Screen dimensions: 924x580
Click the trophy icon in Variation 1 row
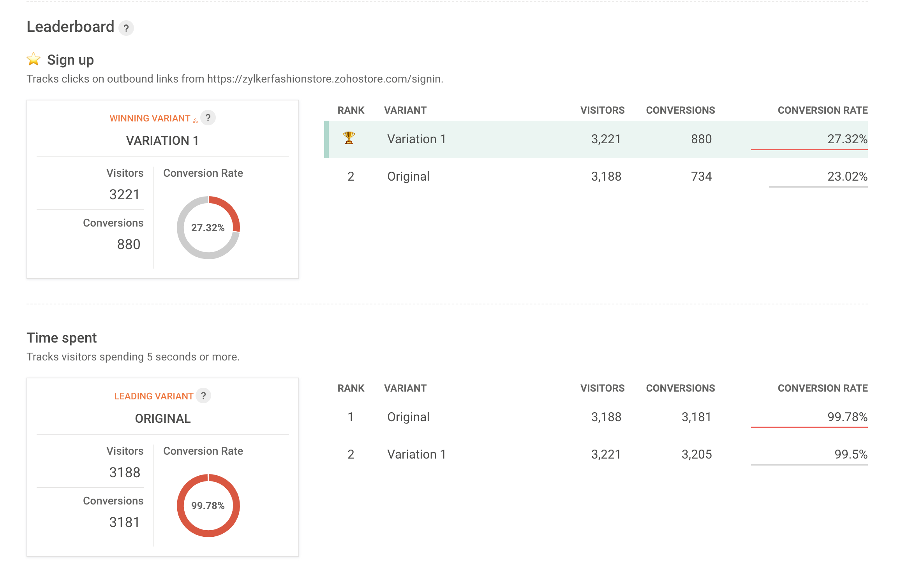349,138
